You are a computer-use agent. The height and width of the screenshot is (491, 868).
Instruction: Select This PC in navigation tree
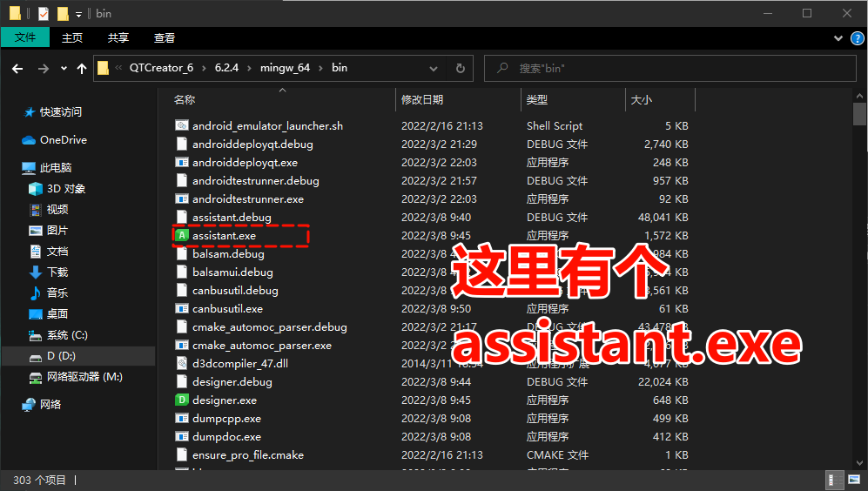click(x=46, y=168)
